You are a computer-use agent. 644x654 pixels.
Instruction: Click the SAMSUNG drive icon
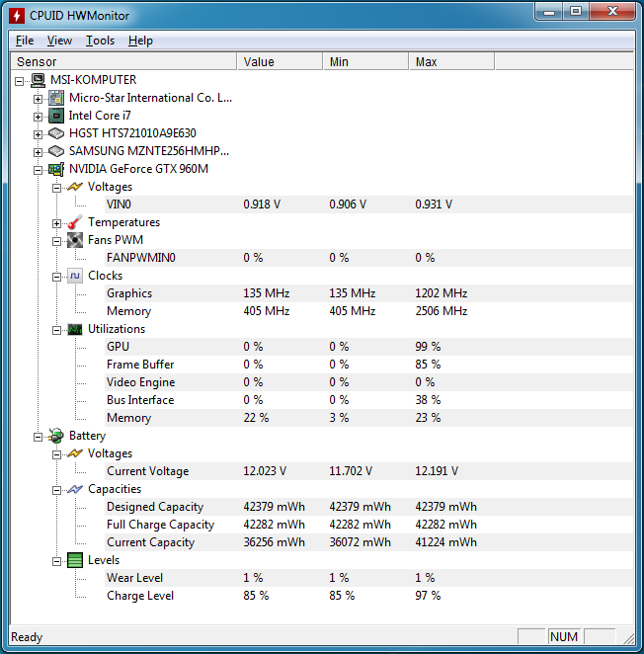coord(56,151)
